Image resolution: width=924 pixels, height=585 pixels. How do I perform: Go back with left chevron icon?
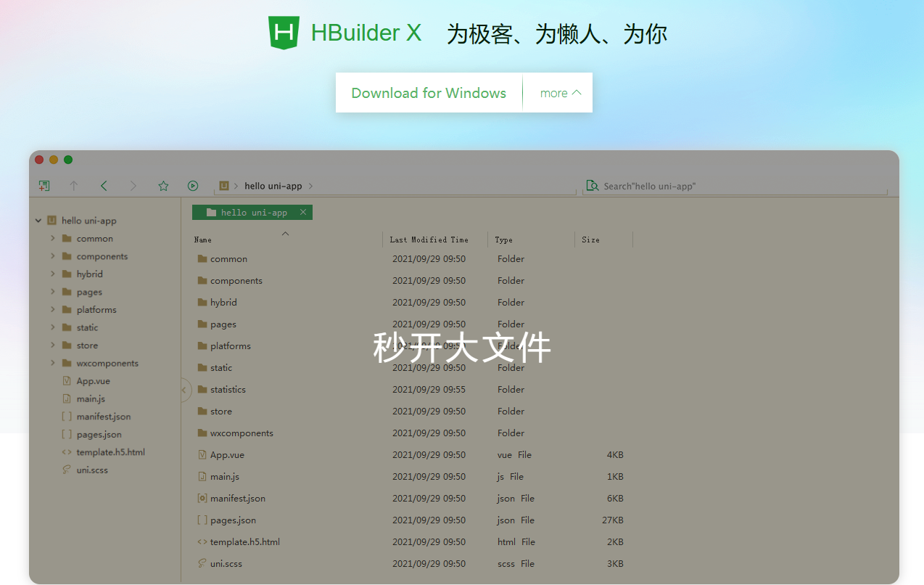coord(104,186)
